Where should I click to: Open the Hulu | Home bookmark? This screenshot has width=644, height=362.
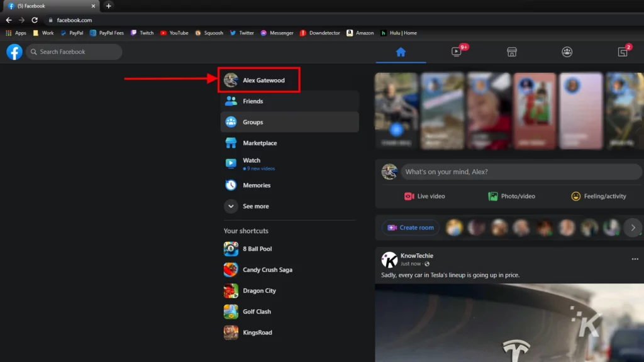[x=399, y=33]
